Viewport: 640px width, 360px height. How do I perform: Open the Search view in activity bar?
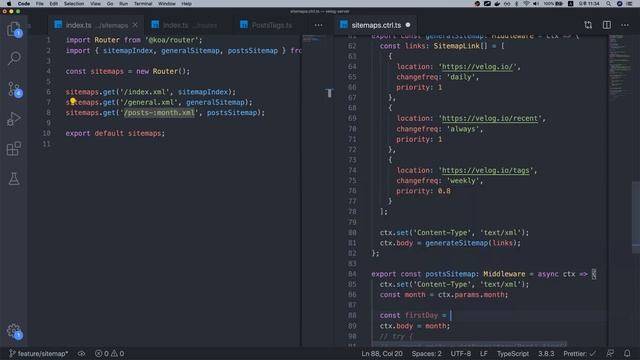(x=14, y=58)
